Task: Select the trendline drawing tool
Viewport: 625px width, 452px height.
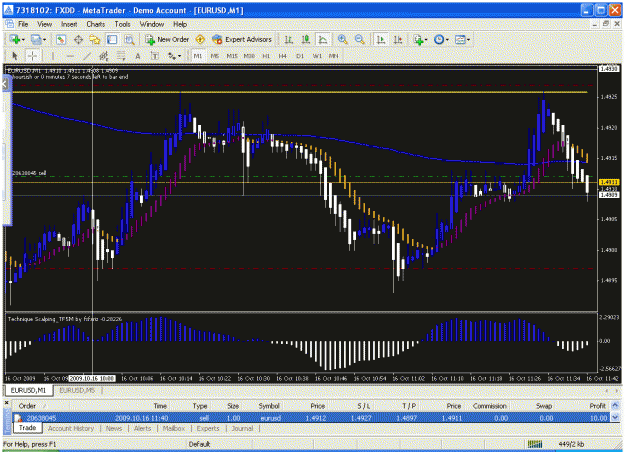Action: pos(87,56)
